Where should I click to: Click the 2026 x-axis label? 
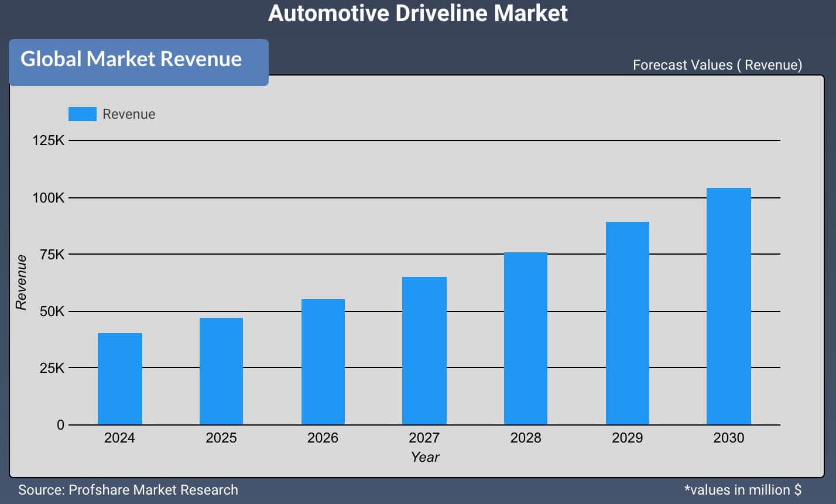coord(323,438)
